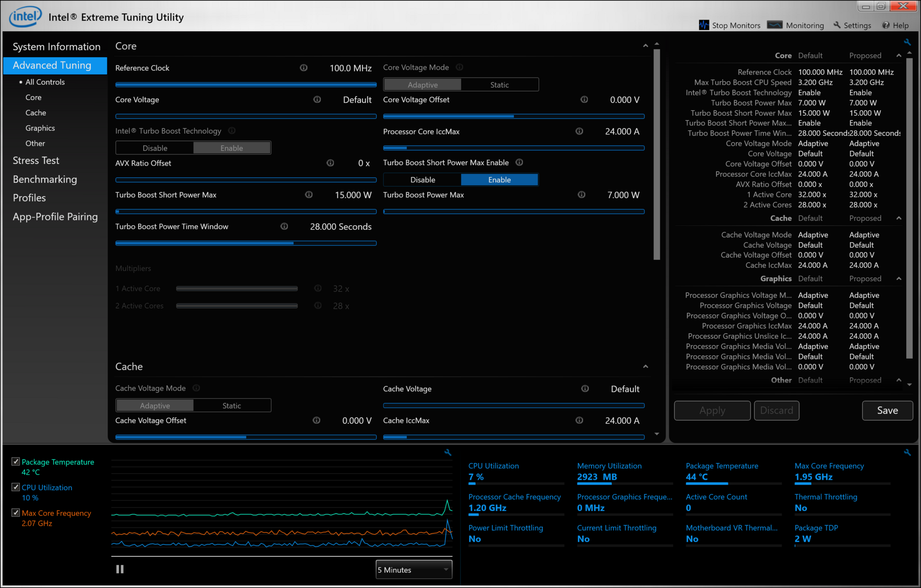The height and width of the screenshot is (588, 921).
Task: Open the Stress Test section
Action: (36, 160)
